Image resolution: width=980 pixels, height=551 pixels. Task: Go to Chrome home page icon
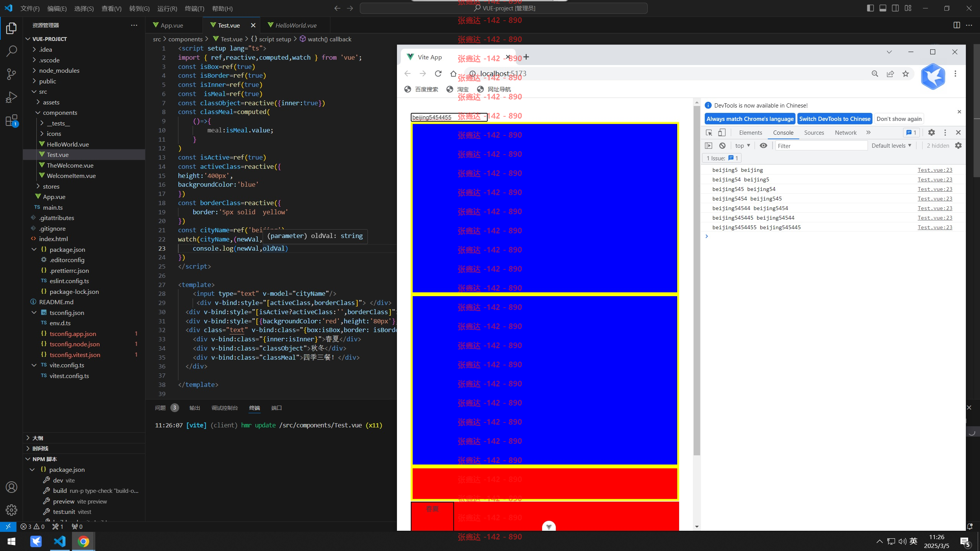453,73
